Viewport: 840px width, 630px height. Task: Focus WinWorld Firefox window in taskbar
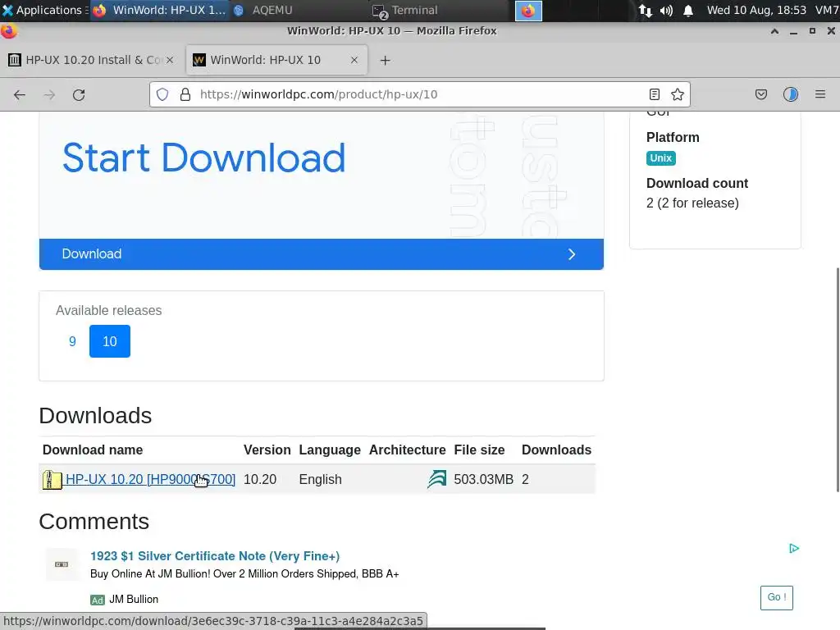(x=160, y=10)
